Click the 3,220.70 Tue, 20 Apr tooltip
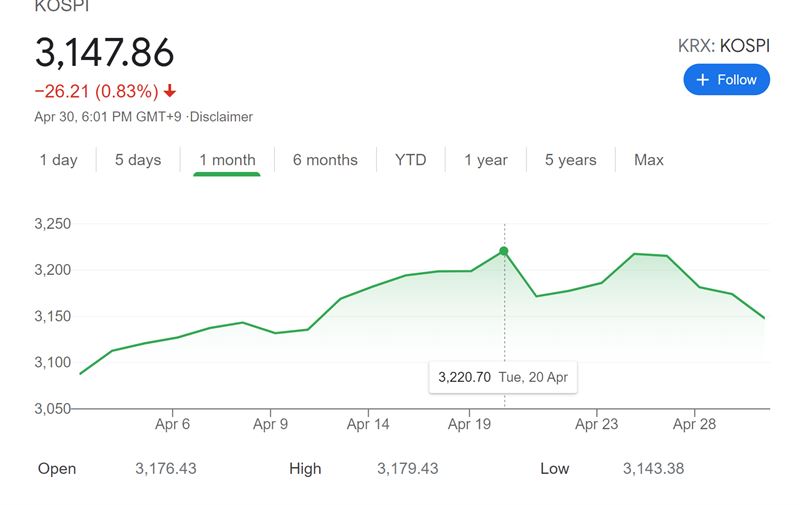800x505 pixels. click(505, 378)
